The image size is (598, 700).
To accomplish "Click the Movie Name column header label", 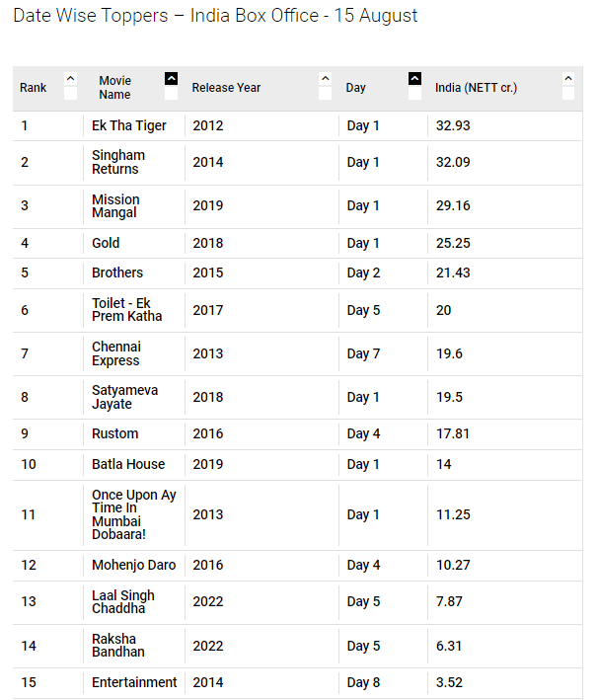I will click(115, 88).
